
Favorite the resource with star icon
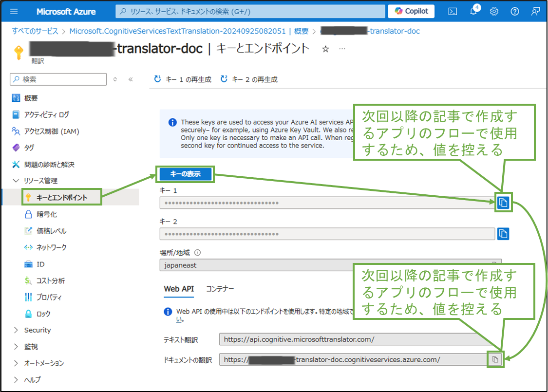tap(325, 49)
